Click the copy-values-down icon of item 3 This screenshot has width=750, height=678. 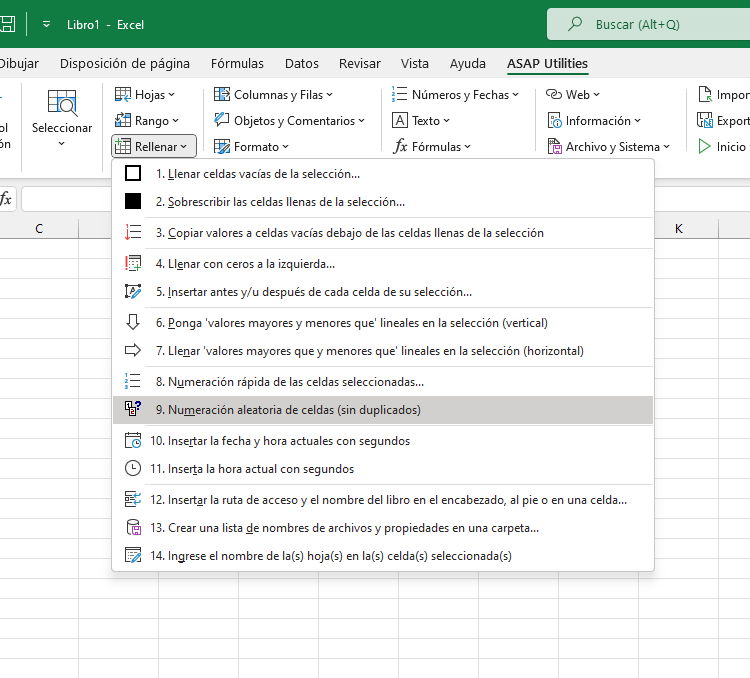point(133,233)
